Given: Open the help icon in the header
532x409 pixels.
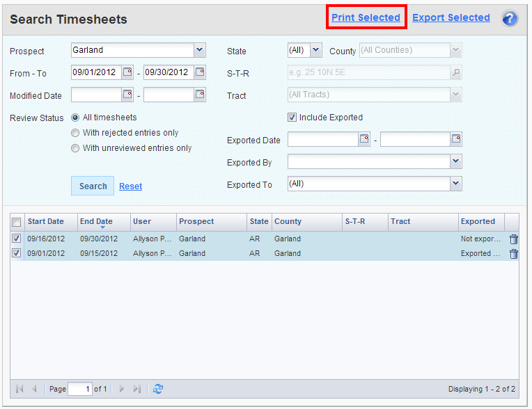Looking at the screenshot, I should [510, 19].
